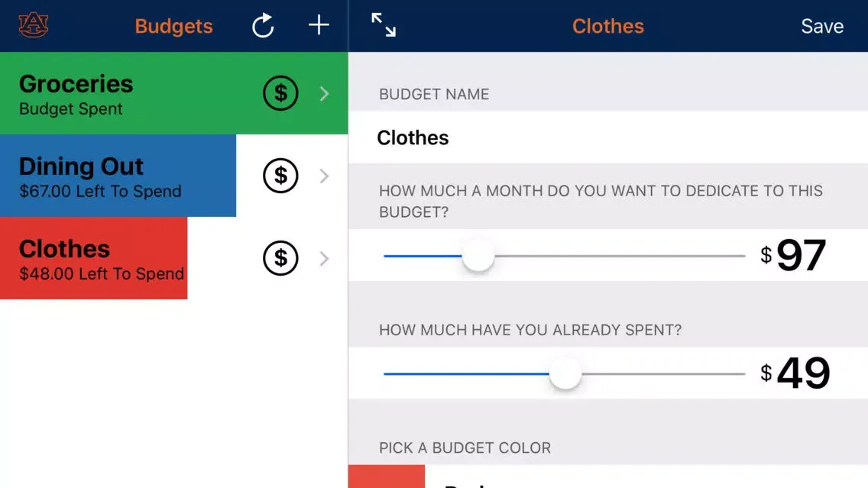Screen dimensions: 868x488
Task: Click the already spent slider handle
Action: [x=565, y=373]
